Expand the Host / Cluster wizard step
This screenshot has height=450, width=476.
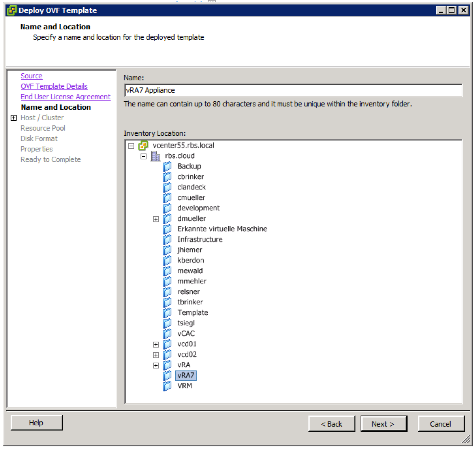14,118
